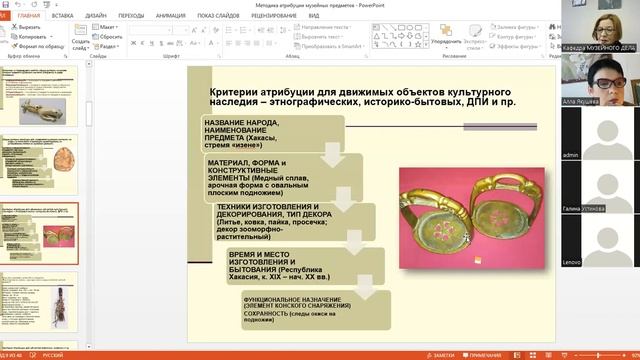
Task: Toggle bold Ж formatting
Action: (133, 43)
